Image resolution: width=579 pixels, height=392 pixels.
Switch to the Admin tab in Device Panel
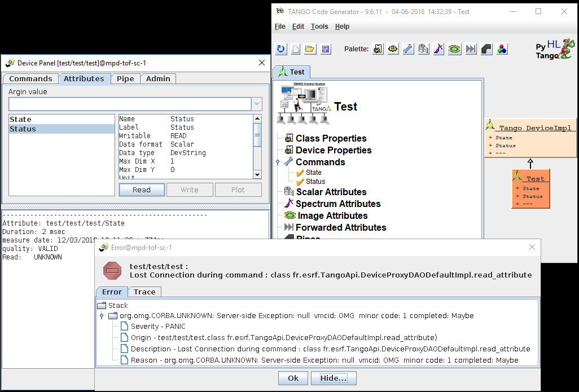pos(158,78)
